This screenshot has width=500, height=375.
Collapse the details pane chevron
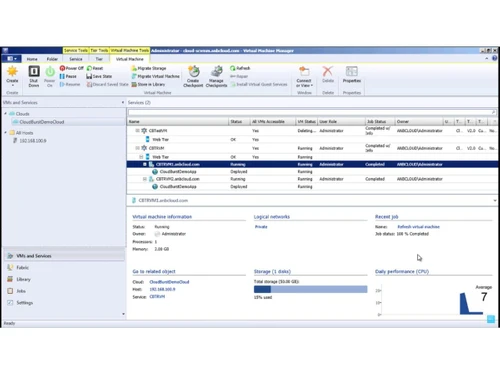point(495,201)
